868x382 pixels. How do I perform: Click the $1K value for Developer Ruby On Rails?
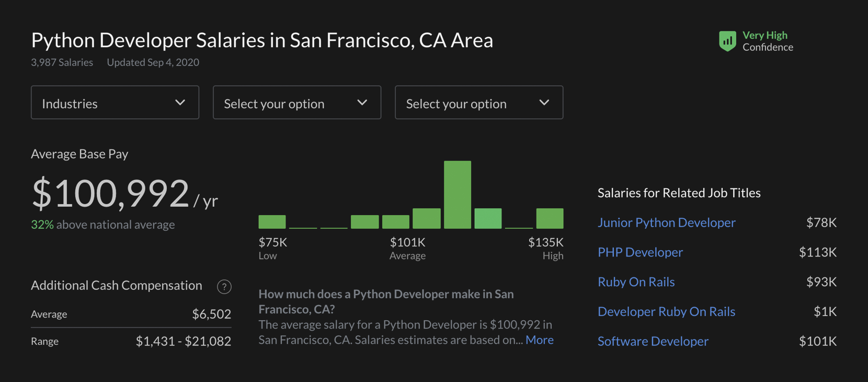(x=825, y=311)
